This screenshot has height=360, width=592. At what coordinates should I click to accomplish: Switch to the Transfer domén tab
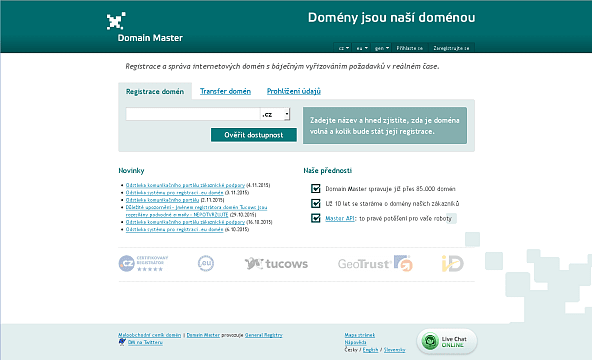coord(225,91)
